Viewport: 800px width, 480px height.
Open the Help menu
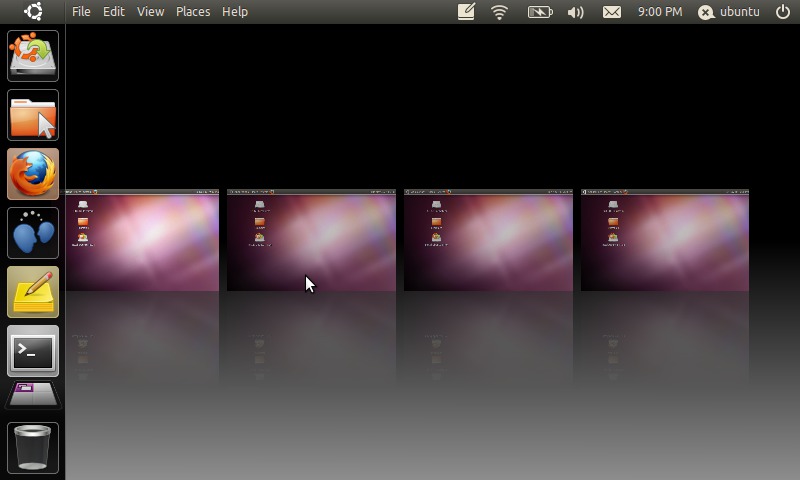(x=235, y=12)
